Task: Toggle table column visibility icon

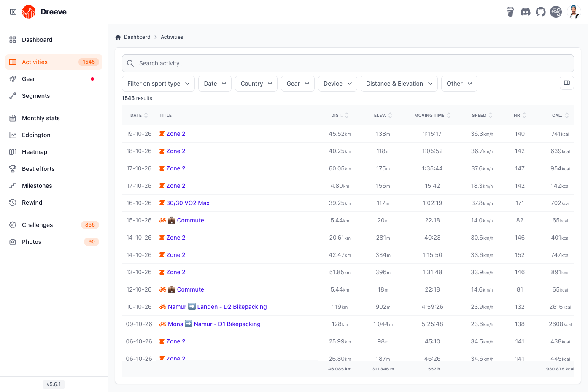Action: 567,83
